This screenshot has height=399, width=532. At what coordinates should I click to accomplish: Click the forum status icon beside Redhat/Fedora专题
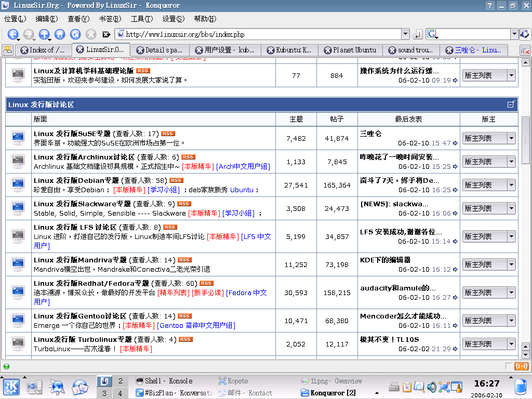click(x=18, y=292)
